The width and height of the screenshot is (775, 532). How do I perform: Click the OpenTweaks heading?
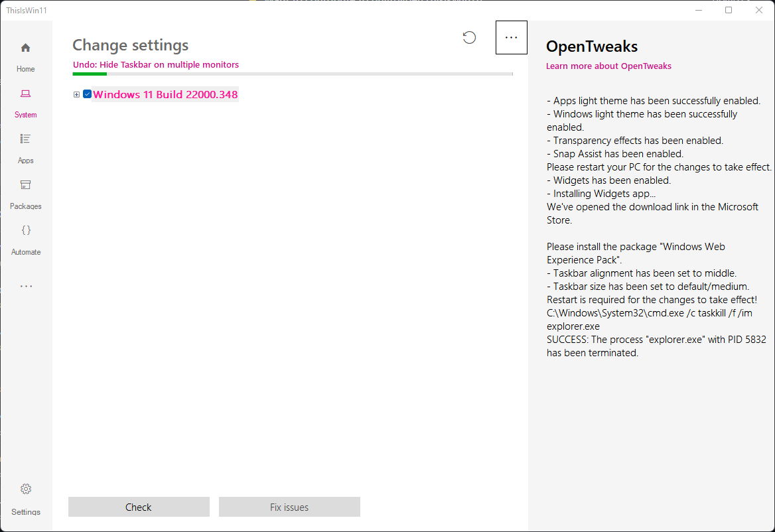[x=591, y=46]
